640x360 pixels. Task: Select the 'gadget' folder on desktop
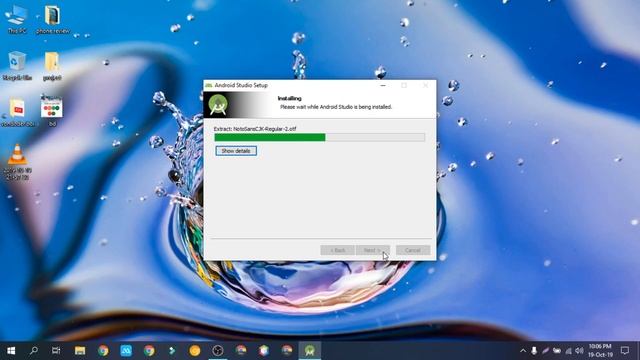coord(52,66)
